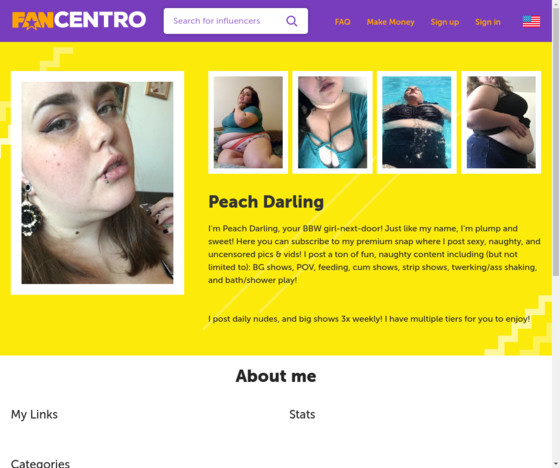Click the Peach Darling profile name

tap(266, 202)
